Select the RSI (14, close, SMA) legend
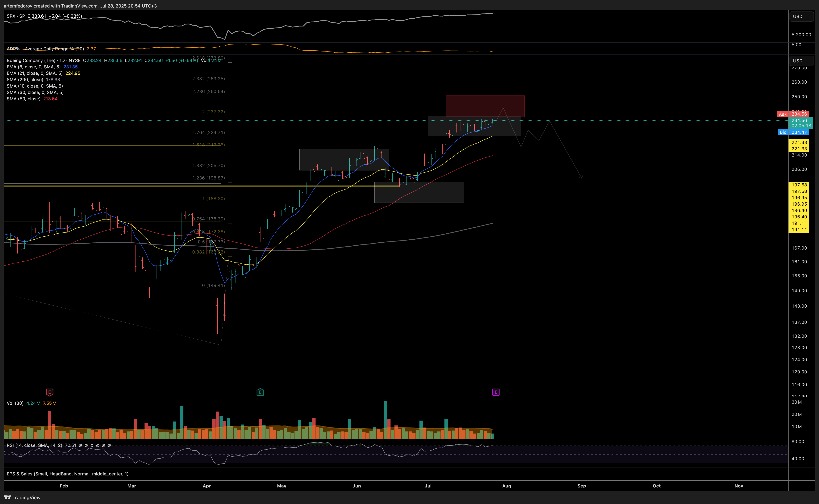Screen dimensions: 819x504 click(34, 445)
